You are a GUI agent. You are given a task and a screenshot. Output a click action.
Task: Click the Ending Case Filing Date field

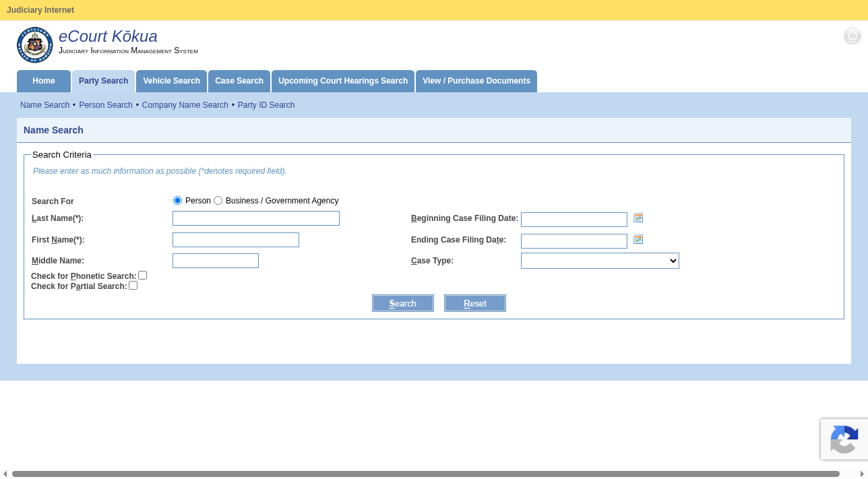574,241
